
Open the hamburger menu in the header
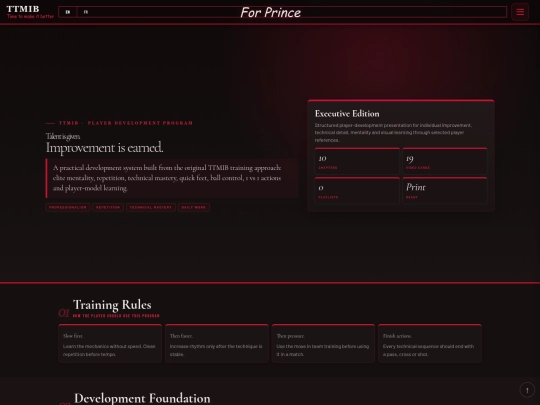[x=520, y=12]
